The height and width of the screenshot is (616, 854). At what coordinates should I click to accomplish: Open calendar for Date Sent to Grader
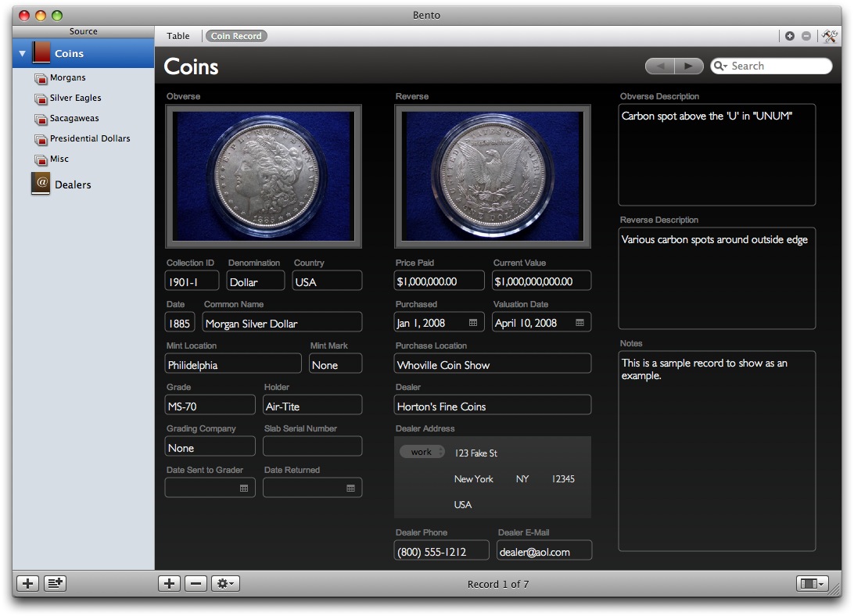(x=244, y=489)
